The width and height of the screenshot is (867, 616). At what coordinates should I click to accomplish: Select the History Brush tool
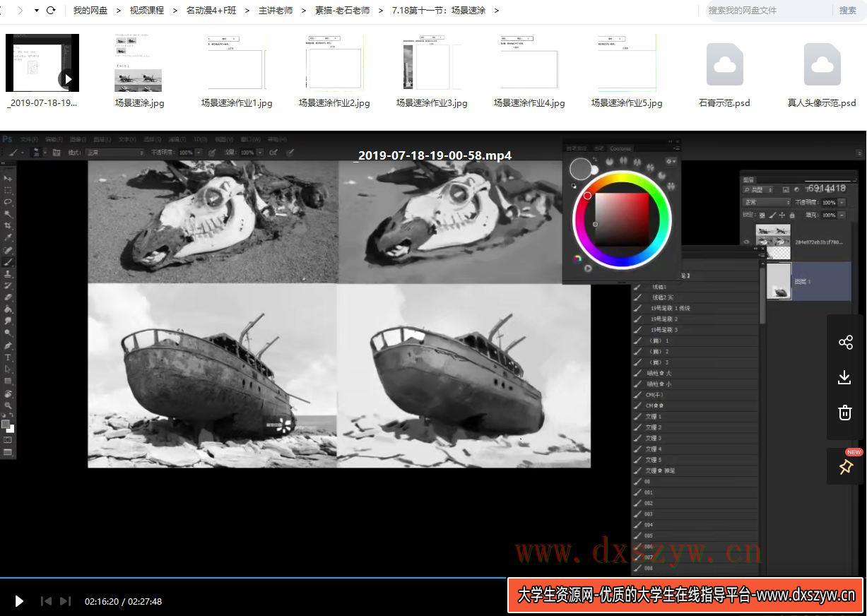coord(8,285)
